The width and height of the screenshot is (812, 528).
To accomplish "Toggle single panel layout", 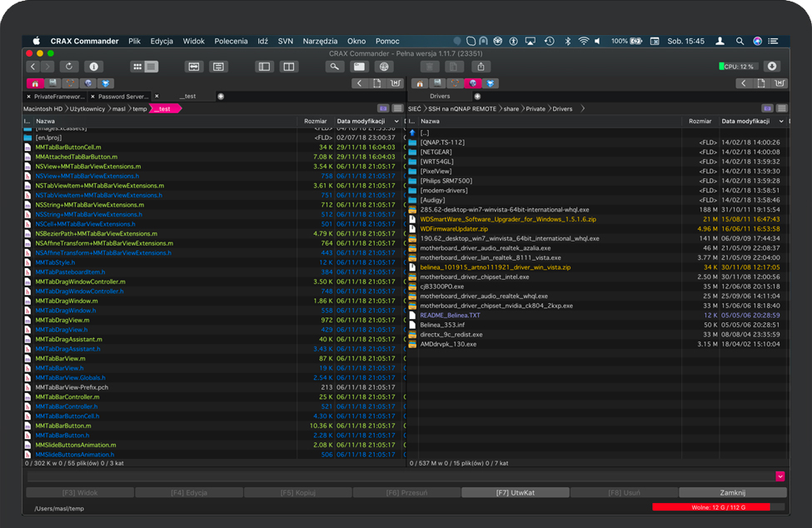I will (x=265, y=67).
